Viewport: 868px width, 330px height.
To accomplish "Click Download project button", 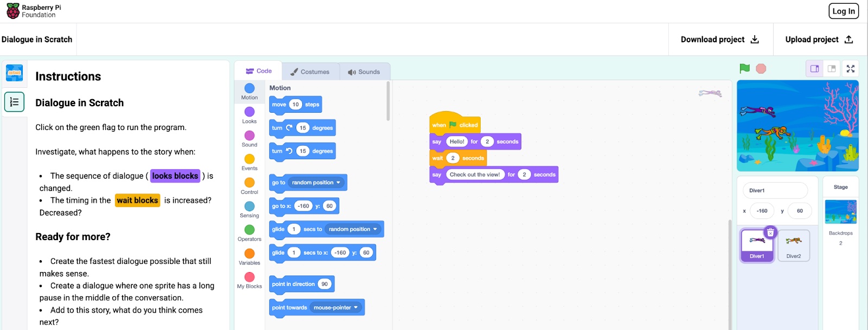I will pyautogui.click(x=720, y=40).
